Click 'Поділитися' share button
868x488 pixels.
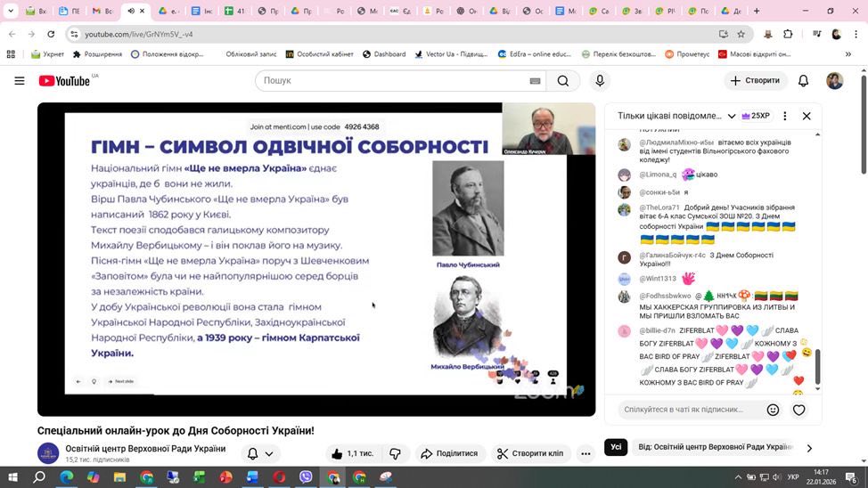click(x=449, y=453)
